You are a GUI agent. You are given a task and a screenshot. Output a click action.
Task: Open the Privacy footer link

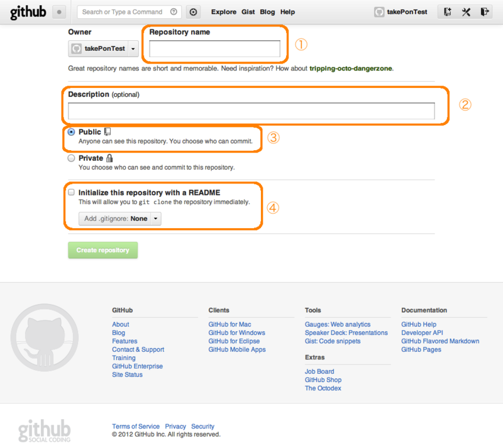click(175, 426)
